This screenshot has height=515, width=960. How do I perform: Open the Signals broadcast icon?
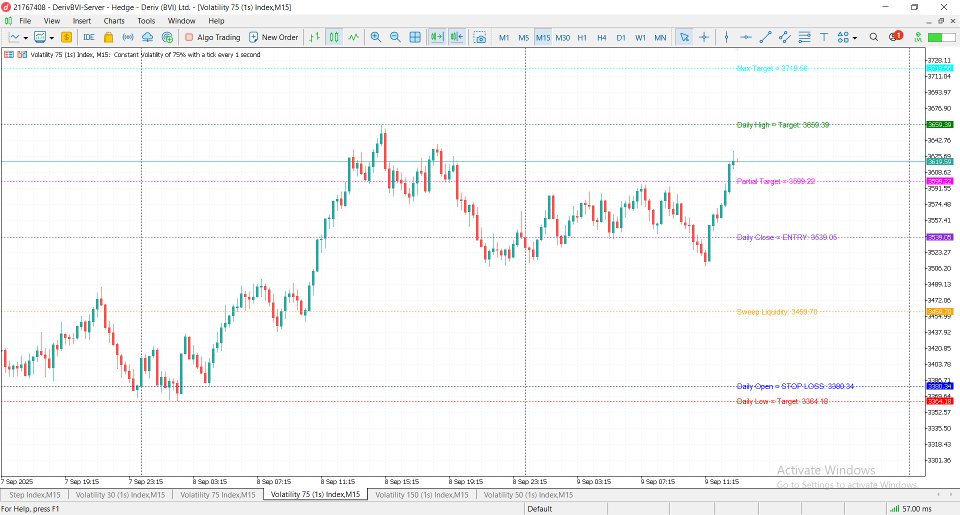(128, 37)
